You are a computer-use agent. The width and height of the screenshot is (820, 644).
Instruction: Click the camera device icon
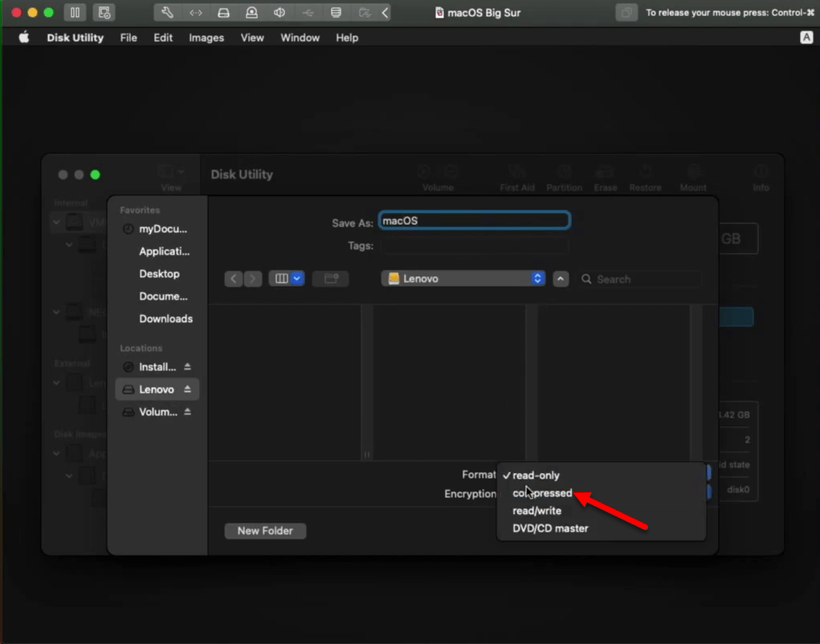pyautogui.click(x=251, y=13)
